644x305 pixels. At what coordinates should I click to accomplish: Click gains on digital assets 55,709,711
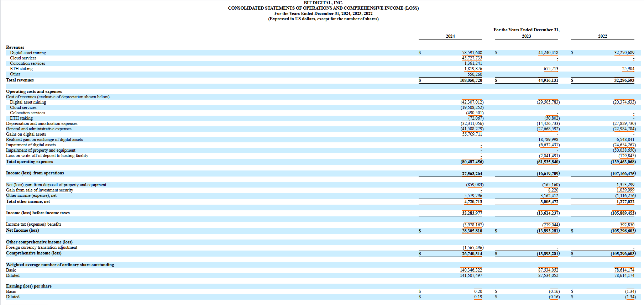pyautogui.click(x=472, y=134)
